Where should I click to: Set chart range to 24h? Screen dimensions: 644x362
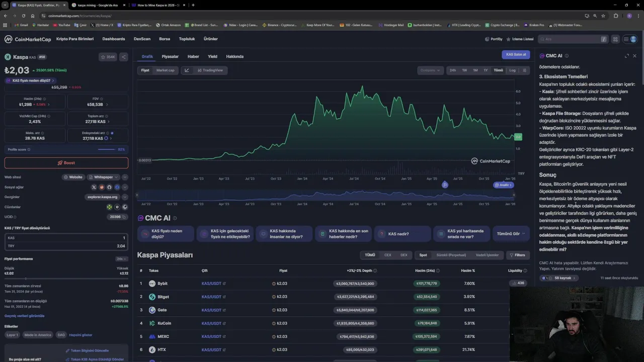pyautogui.click(x=453, y=70)
